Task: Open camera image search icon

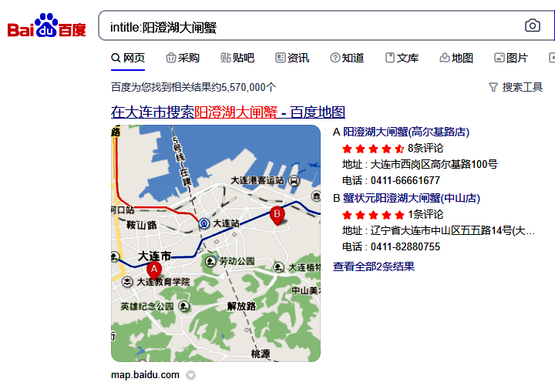Action: [x=533, y=25]
